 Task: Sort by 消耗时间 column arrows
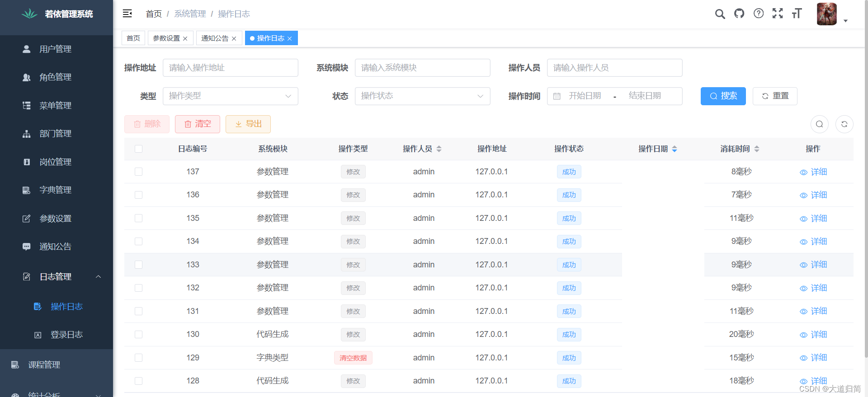pos(757,149)
